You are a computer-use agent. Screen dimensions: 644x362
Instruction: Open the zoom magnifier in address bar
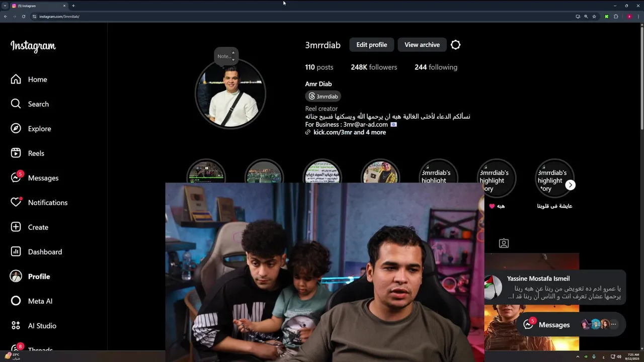(586, 17)
